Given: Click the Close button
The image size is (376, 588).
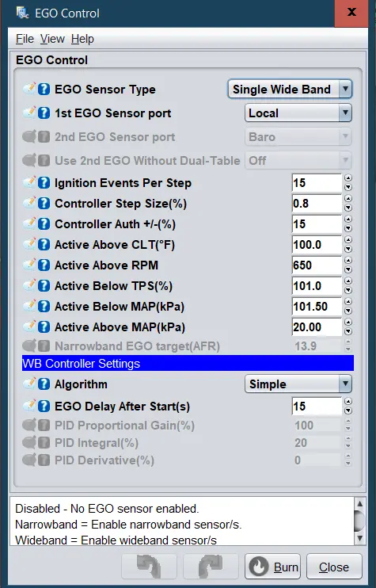Looking at the screenshot, I should (x=334, y=567).
